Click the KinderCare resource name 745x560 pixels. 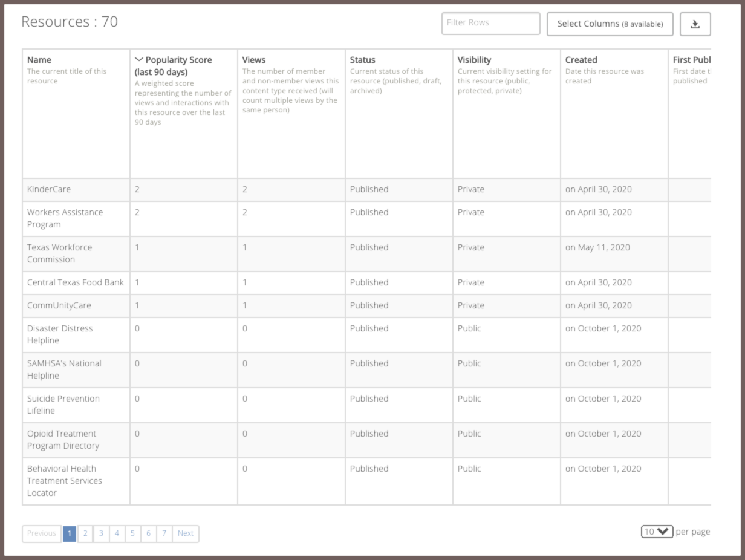(x=49, y=189)
